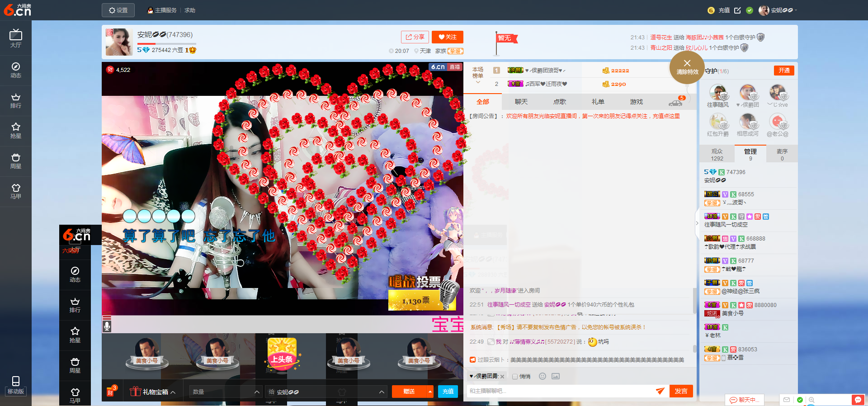Open guardian 红包升爵 avatar

[718, 122]
